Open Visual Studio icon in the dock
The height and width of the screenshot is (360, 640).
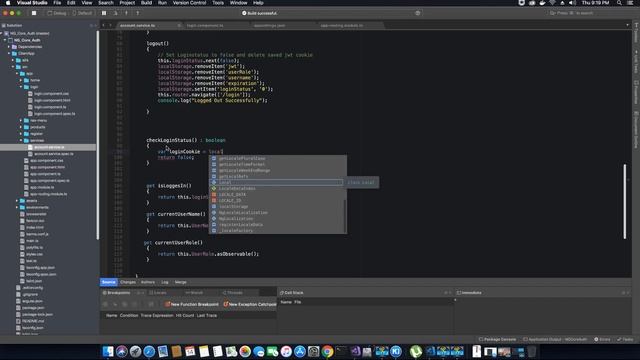(x=355, y=351)
